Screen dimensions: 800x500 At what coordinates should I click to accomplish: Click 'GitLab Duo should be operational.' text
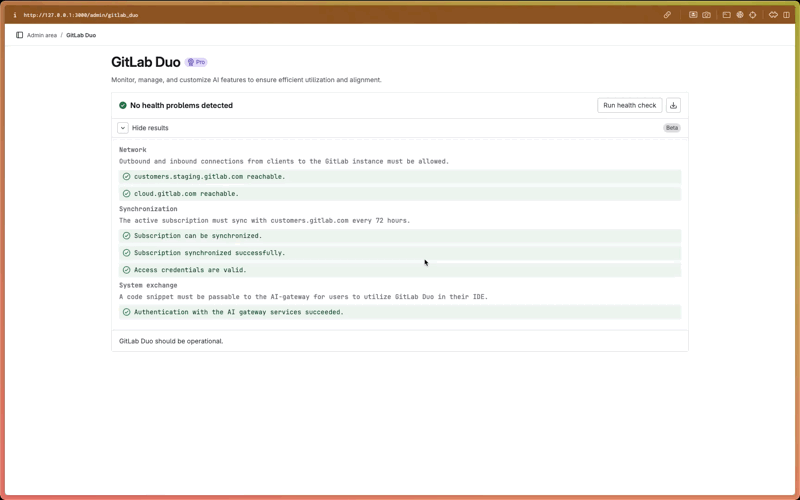pos(171,341)
